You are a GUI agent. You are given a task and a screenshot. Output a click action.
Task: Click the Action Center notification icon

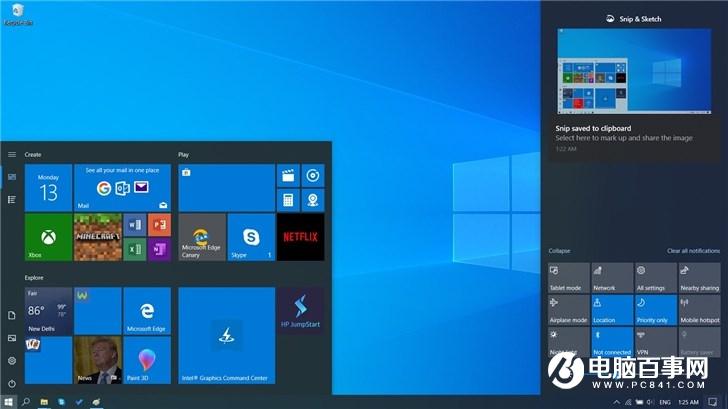[713, 402]
